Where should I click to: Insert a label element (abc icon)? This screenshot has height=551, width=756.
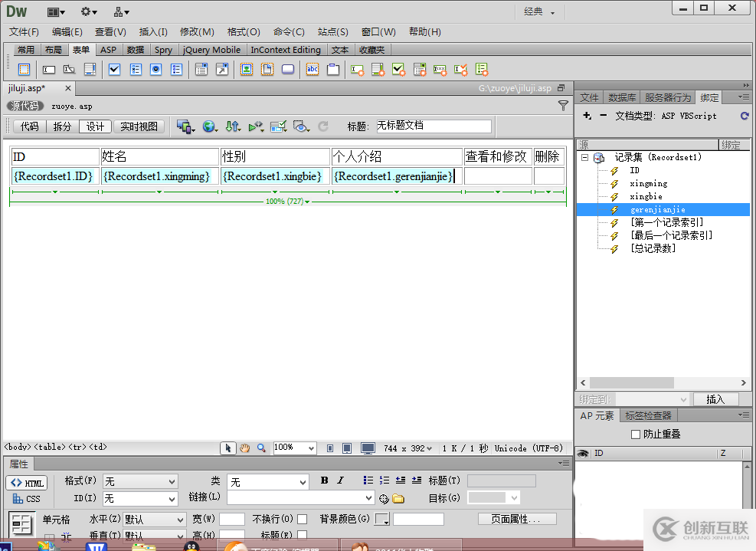[x=313, y=70]
